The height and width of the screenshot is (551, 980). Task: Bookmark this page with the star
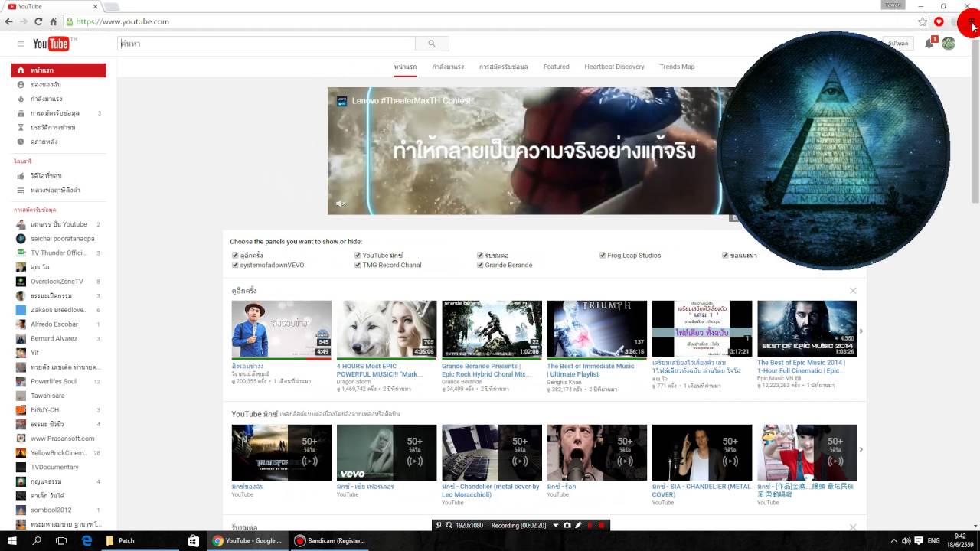pos(923,21)
